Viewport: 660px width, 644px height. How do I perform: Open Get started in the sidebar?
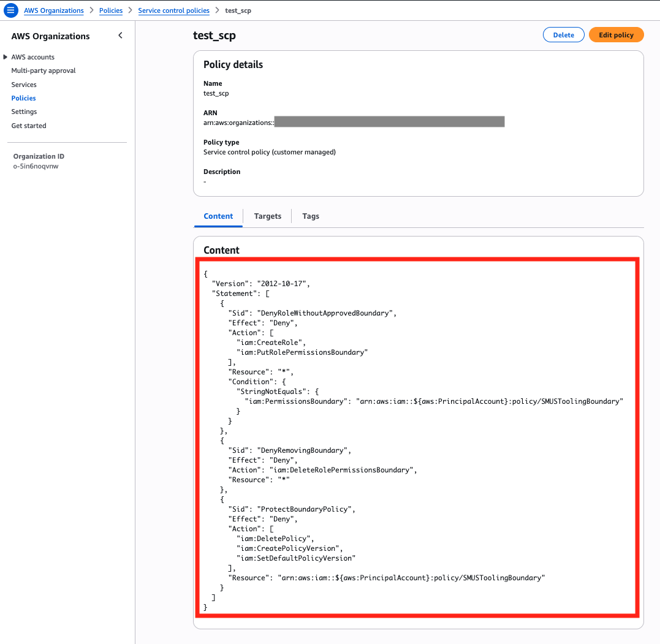[29, 126]
